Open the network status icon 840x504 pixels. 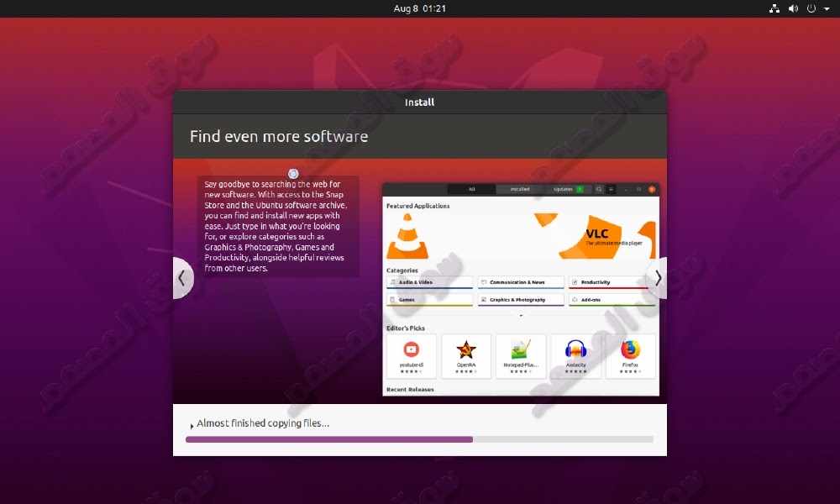(774, 8)
